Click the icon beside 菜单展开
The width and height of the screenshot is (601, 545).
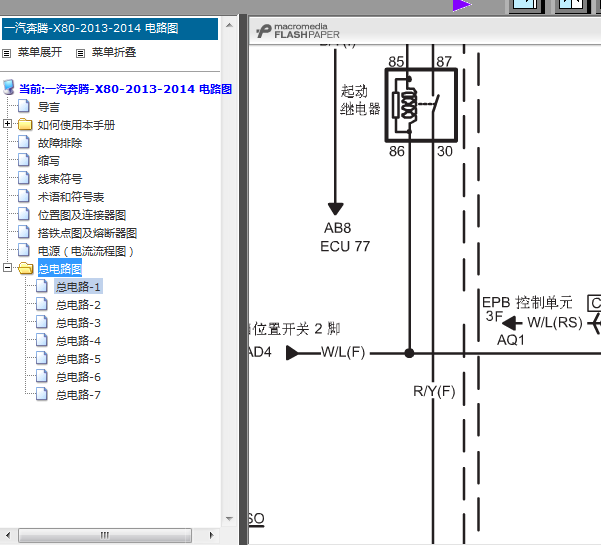[x=7, y=53]
